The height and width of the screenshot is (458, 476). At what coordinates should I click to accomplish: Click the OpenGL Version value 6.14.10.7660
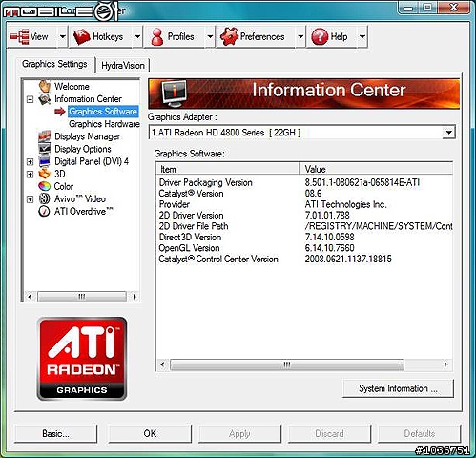pyautogui.click(x=330, y=248)
